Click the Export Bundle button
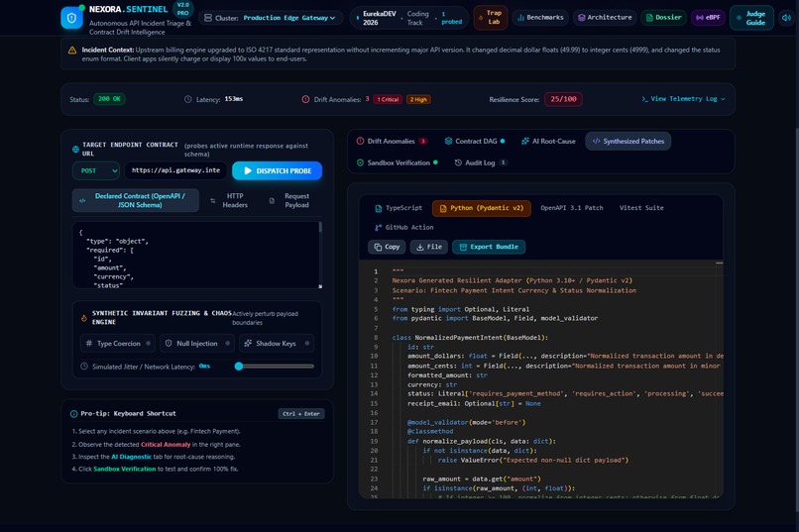The image size is (799, 532). [489, 247]
